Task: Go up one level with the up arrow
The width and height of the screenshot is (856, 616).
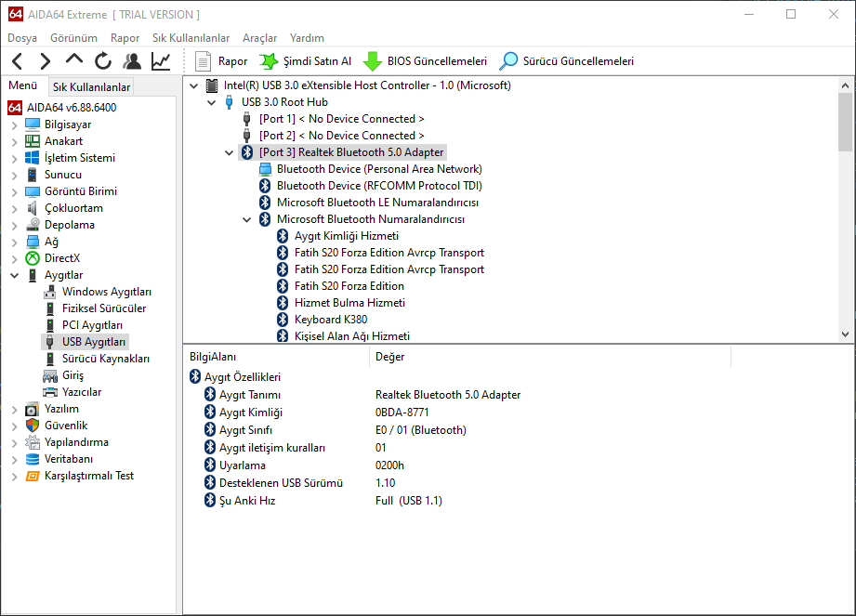Action: point(74,60)
